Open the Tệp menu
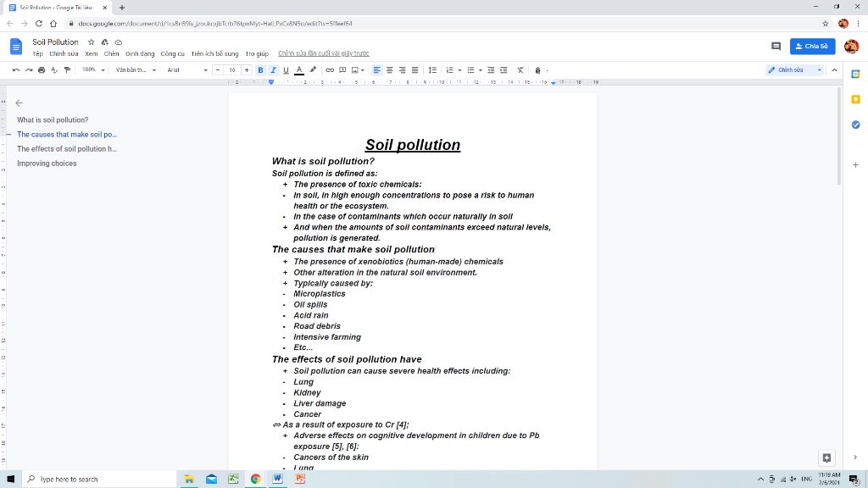The image size is (868, 488). point(37,53)
